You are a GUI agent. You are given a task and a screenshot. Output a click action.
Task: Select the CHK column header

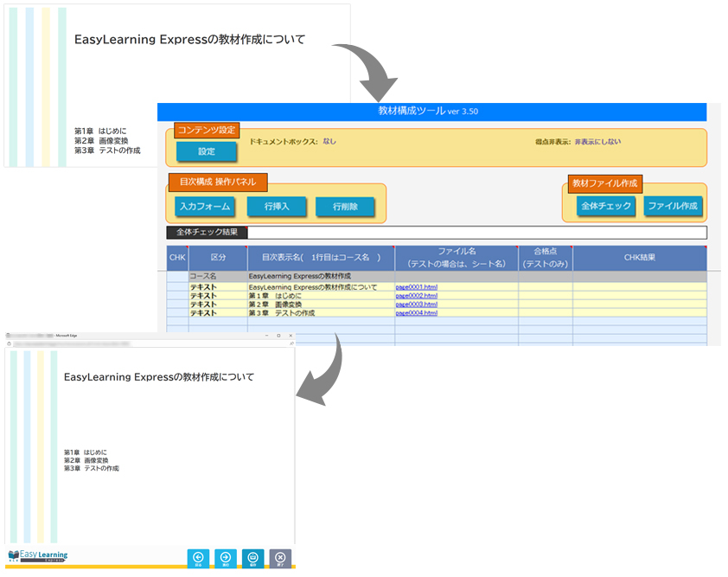point(176,258)
